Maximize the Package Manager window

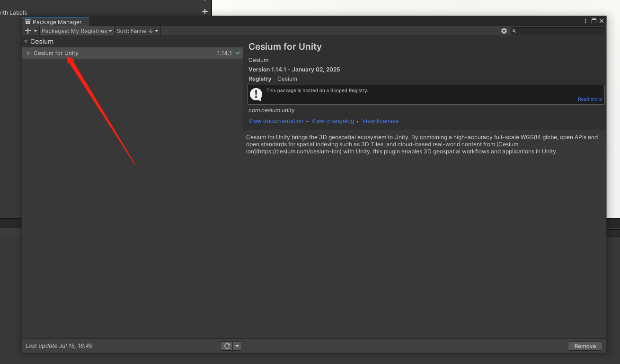tap(594, 21)
